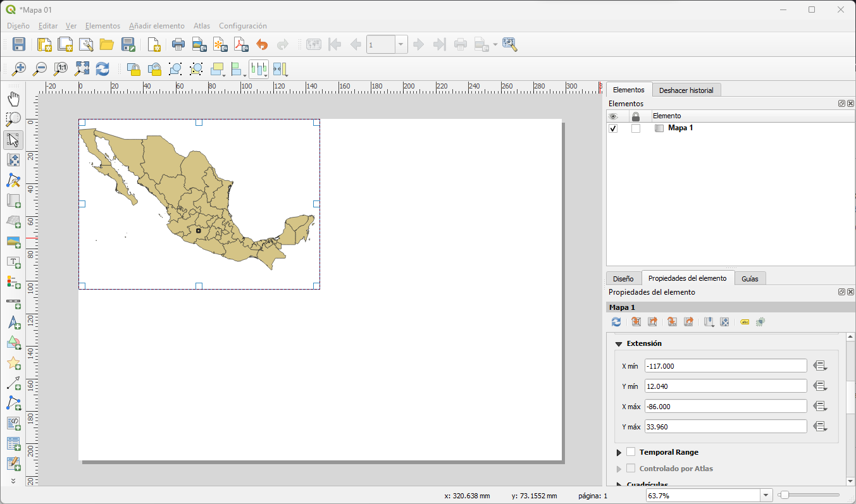Open the data-defined override for Y máx
The image size is (856, 504).
tap(821, 427)
